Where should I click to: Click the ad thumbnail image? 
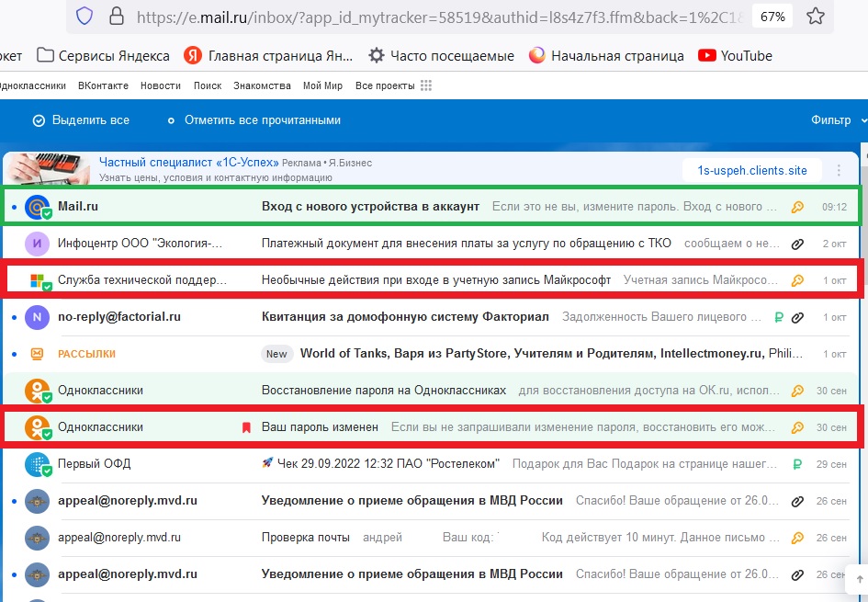pyautogui.click(x=47, y=168)
